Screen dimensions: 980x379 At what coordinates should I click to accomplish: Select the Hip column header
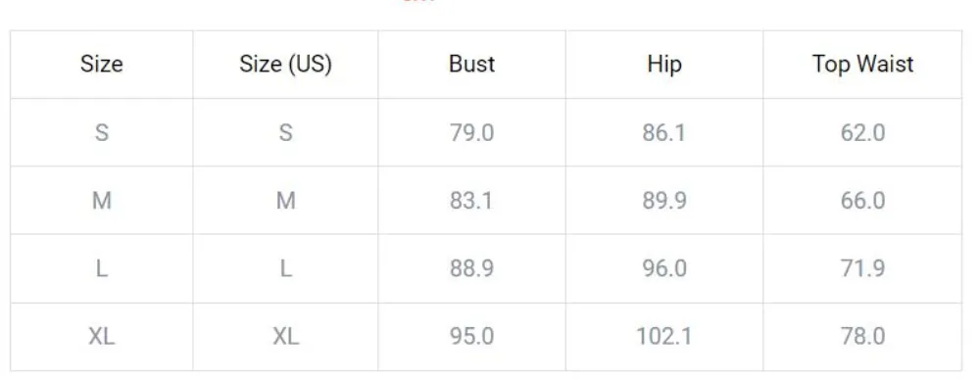pyautogui.click(x=664, y=64)
